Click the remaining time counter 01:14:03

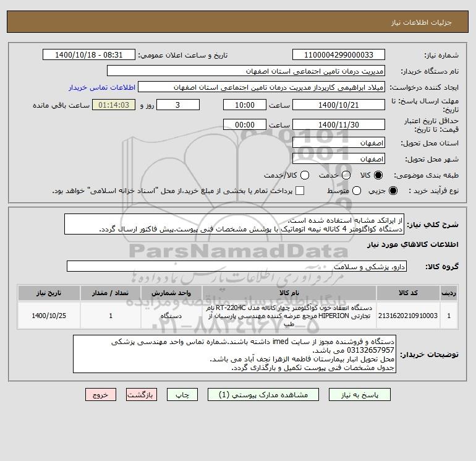(x=114, y=105)
